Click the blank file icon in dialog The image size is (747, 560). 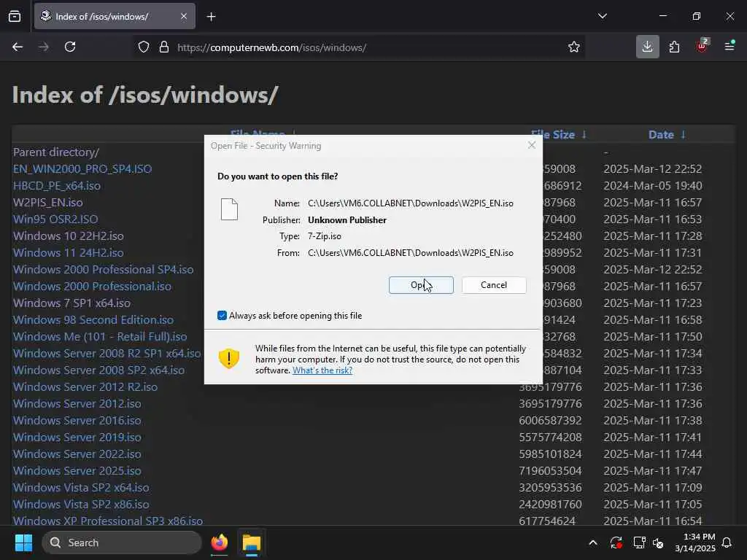tap(229, 209)
